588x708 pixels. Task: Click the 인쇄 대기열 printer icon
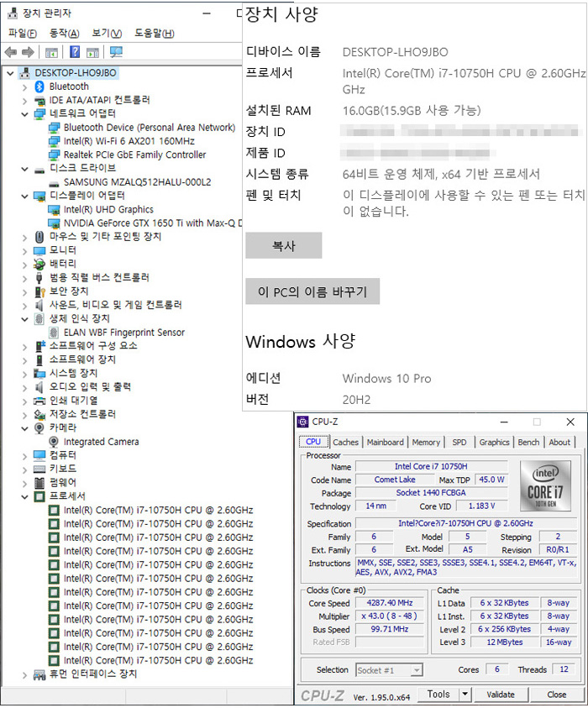coord(39,401)
